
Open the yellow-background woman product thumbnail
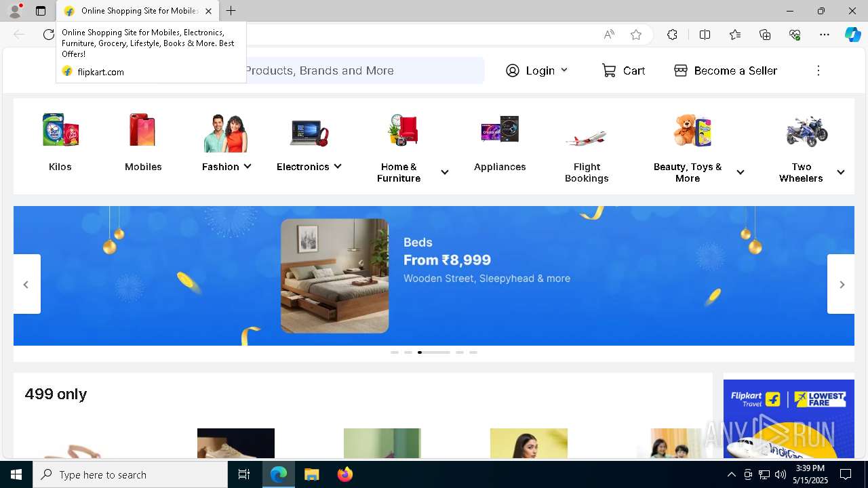[x=529, y=443]
